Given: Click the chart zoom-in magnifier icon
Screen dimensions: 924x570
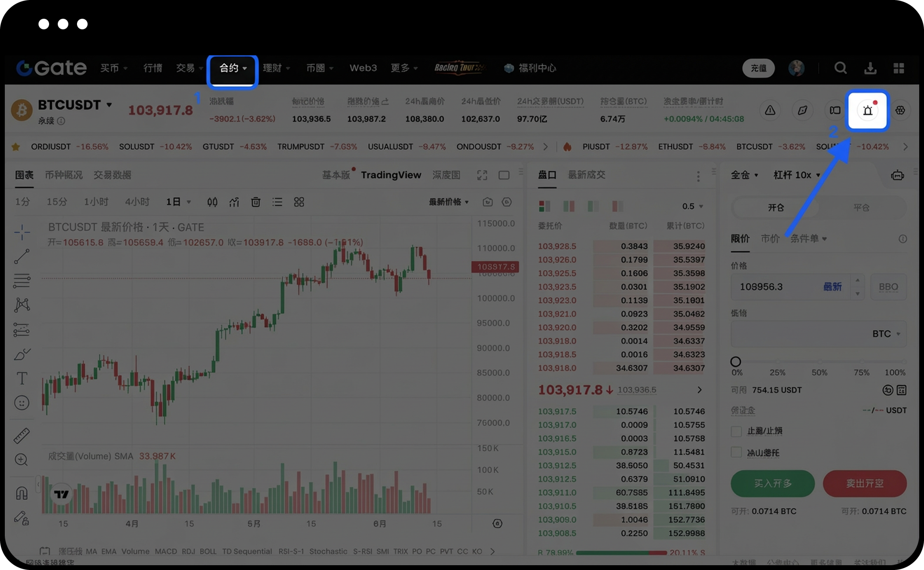Looking at the screenshot, I should coord(22,460).
